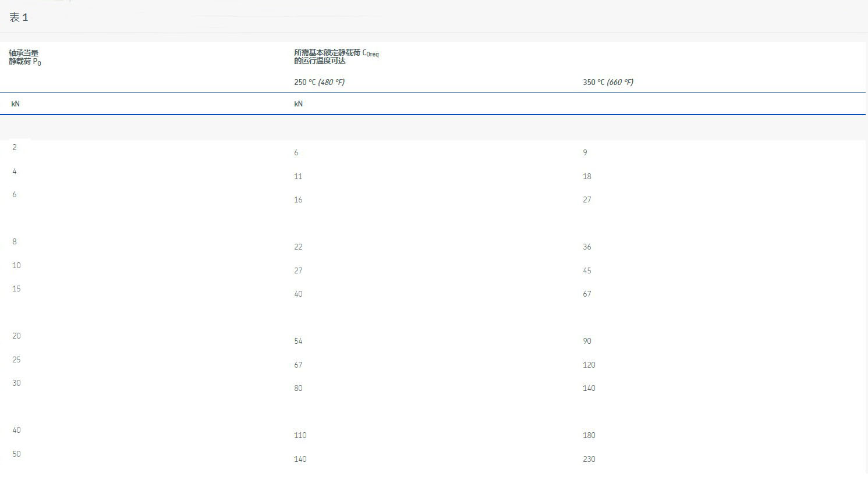
Task: Click the P0 value "4" in the first column
Action: click(15, 171)
